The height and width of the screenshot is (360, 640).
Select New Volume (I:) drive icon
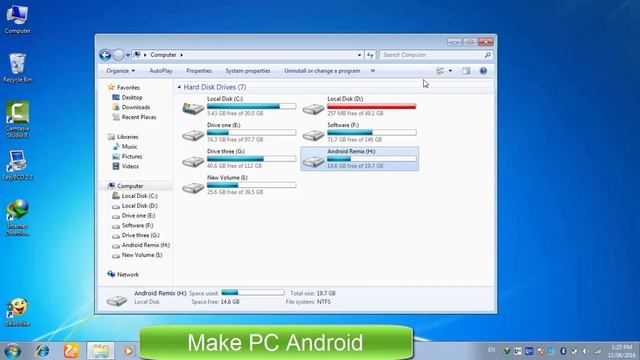pyautogui.click(x=193, y=188)
